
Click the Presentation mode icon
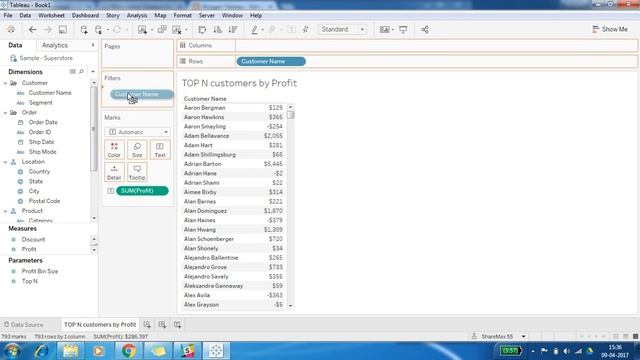pos(403,29)
